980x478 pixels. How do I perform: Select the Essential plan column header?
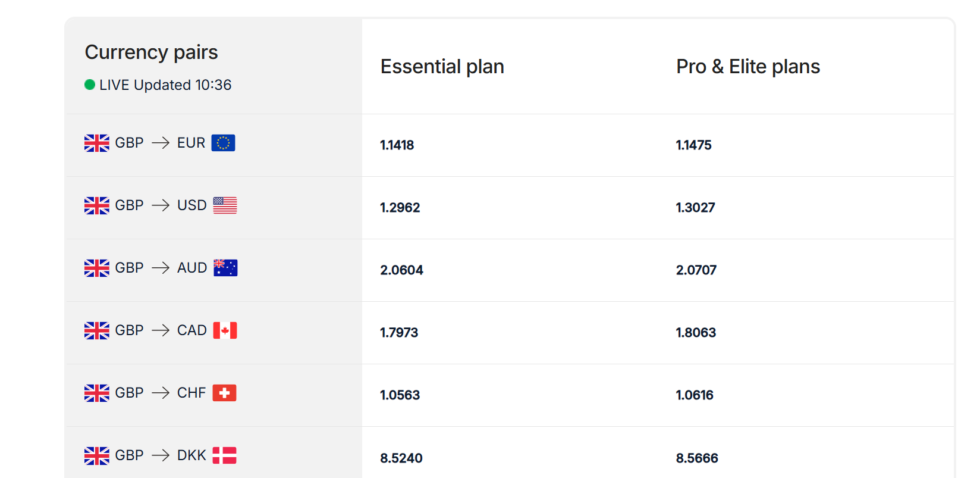pos(442,67)
